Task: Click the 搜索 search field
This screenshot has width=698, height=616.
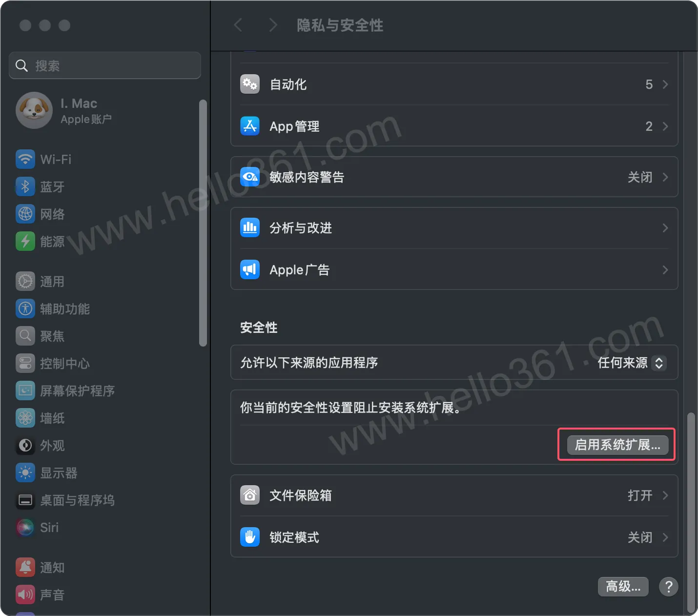Action: [105, 65]
